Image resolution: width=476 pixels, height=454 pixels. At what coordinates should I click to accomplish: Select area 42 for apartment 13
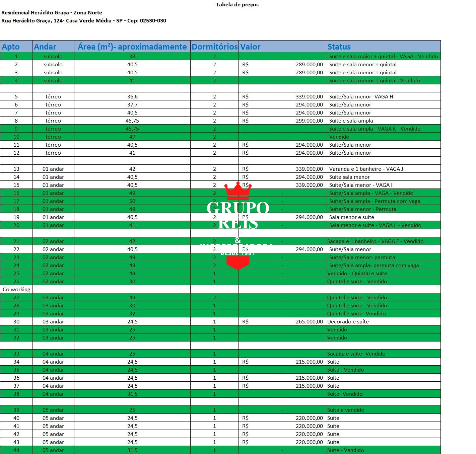pos(132,169)
